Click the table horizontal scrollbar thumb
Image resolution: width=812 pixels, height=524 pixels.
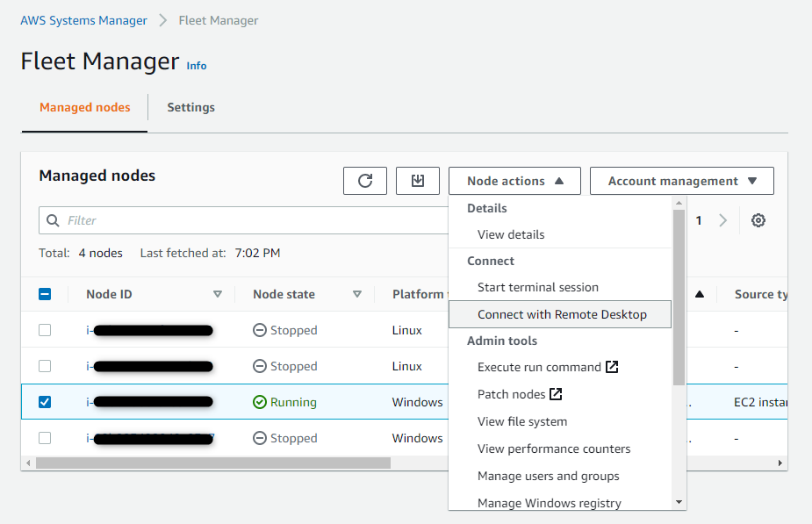pyautogui.click(x=212, y=463)
